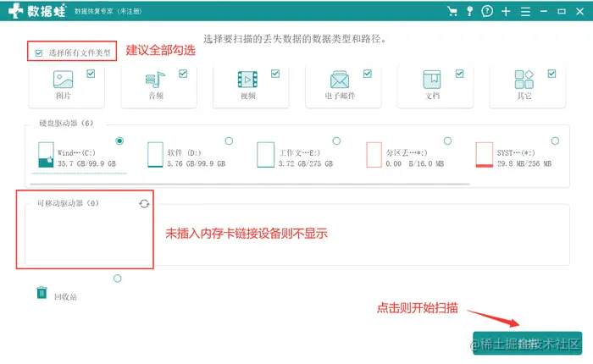Click the plus icon in title bar

[x=506, y=11]
